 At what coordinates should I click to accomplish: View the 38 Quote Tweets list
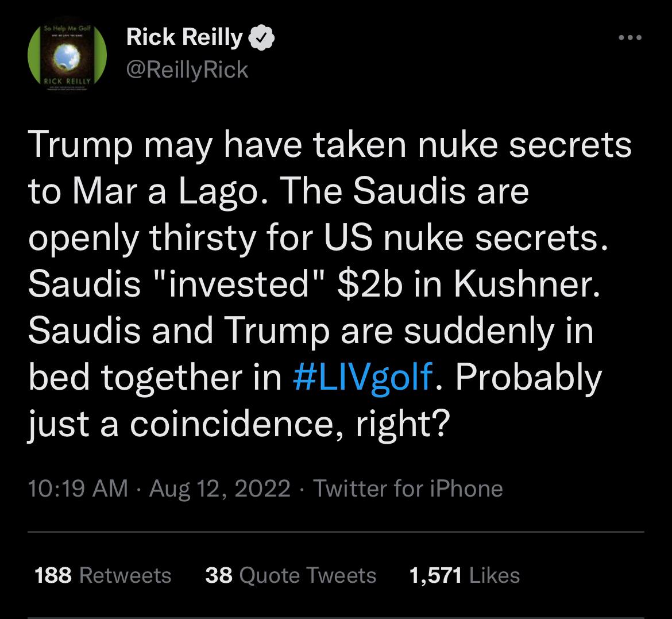coord(291,575)
